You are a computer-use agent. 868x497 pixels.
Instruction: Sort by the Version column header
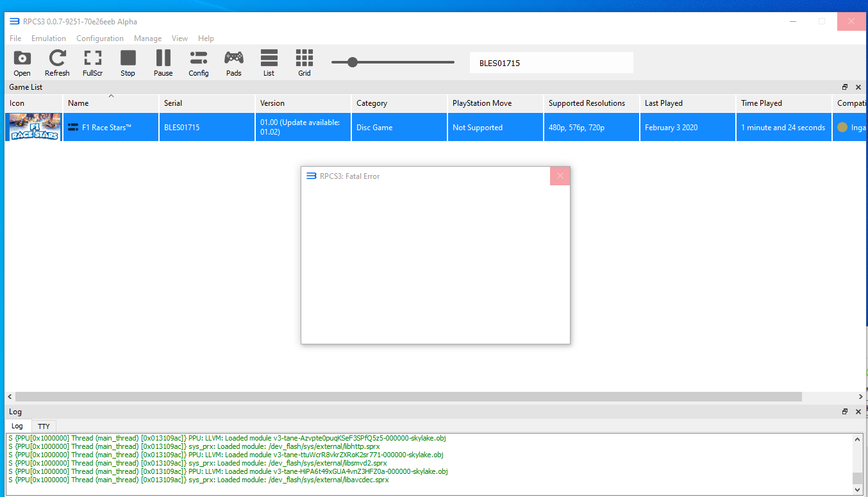click(303, 103)
